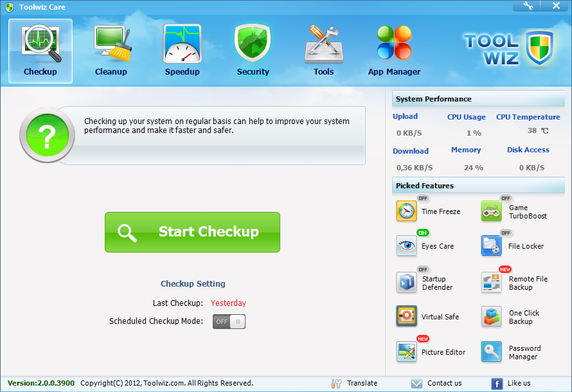Click the OFF badge on Startup Defender
The height and width of the screenshot is (392, 572).
(x=423, y=269)
